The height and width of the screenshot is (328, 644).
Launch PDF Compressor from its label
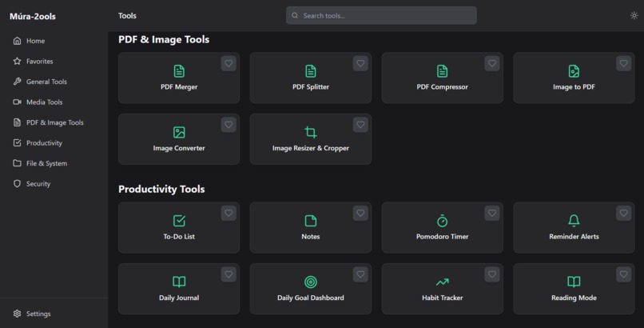click(442, 86)
